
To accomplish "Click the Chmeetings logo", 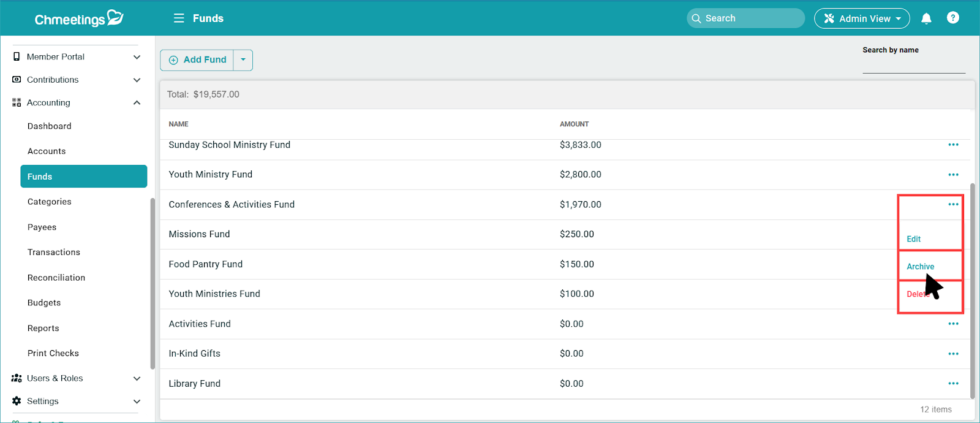I will [x=79, y=18].
